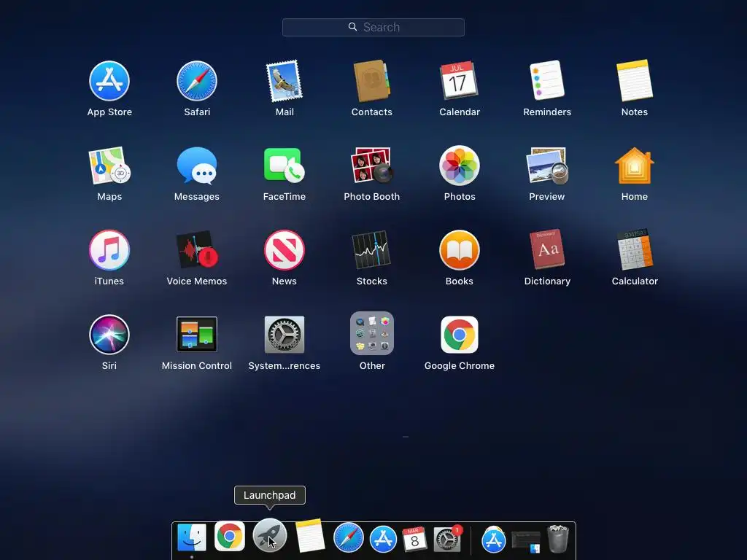Open Google Chrome from the Dock

pos(230,536)
